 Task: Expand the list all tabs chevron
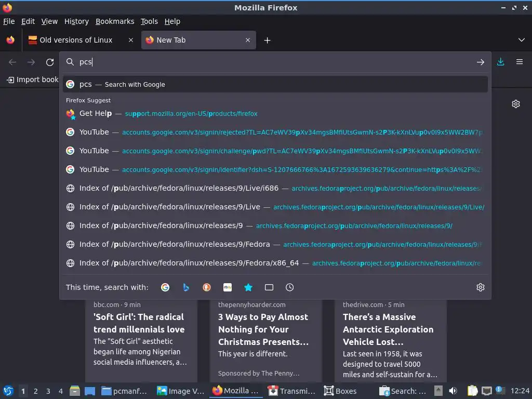click(522, 40)
